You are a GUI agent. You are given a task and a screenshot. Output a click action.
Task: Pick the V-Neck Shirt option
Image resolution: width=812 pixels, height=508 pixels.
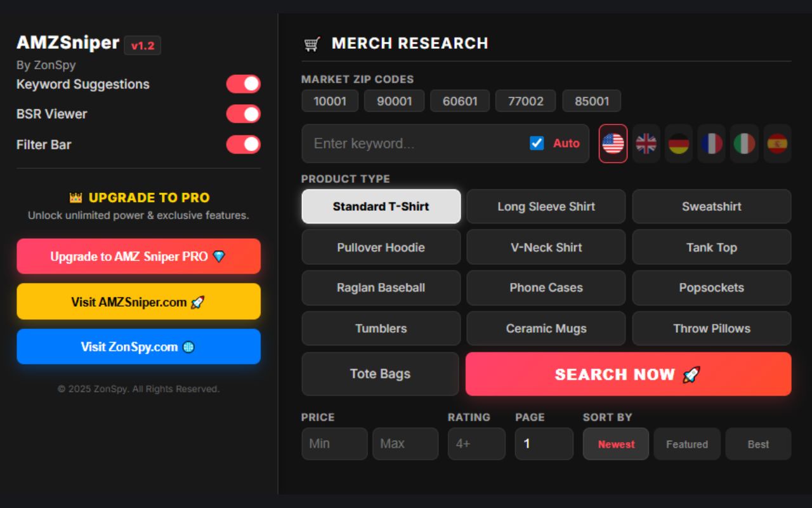(x=546, y=247)
